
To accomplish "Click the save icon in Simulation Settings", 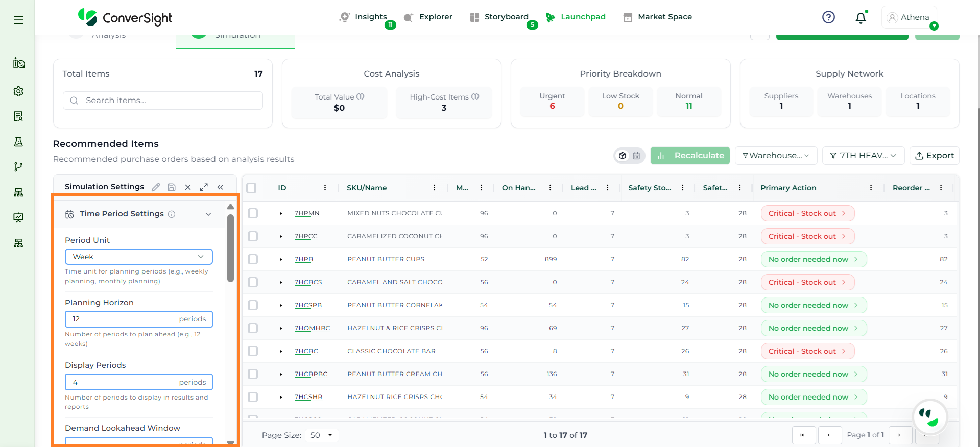I will 172,187.
